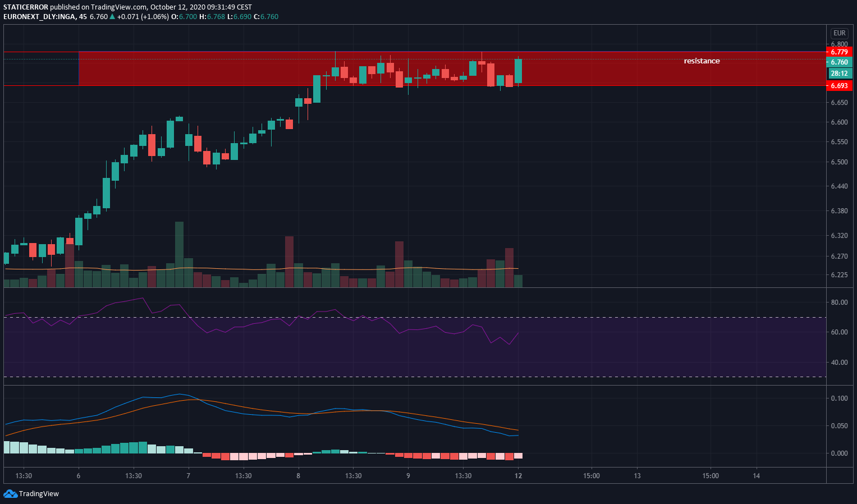The width and height of the screenshot is (857, 504).
Task: Click date label 6 on time axis
Action: tap(79, 475)
